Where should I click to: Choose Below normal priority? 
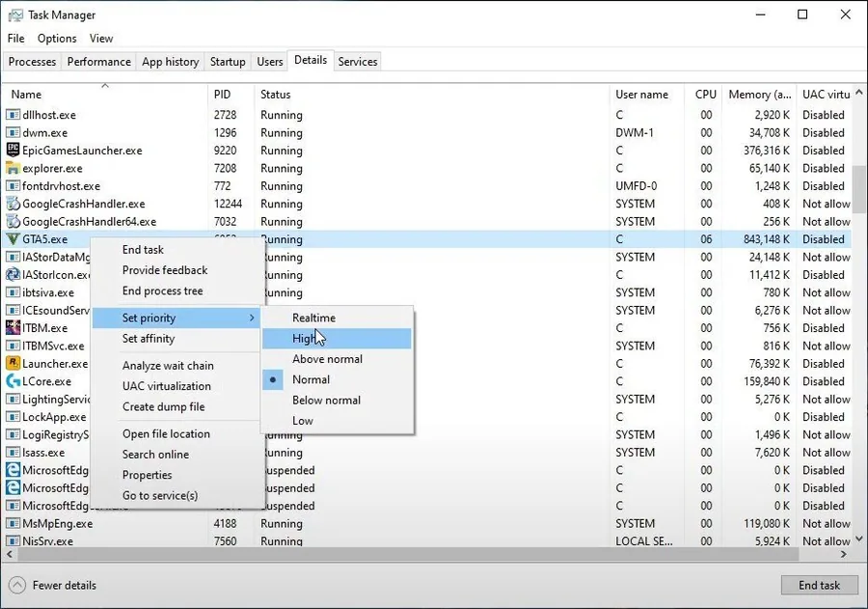(x=338, y=401)
